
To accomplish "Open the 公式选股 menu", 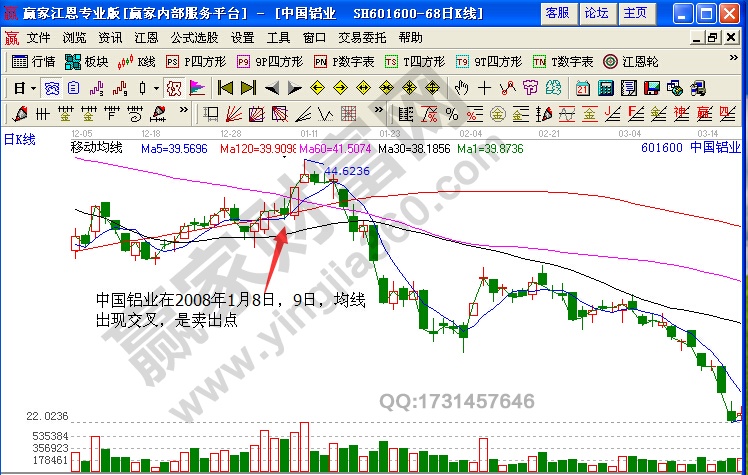I will click(x=195, y=37).
